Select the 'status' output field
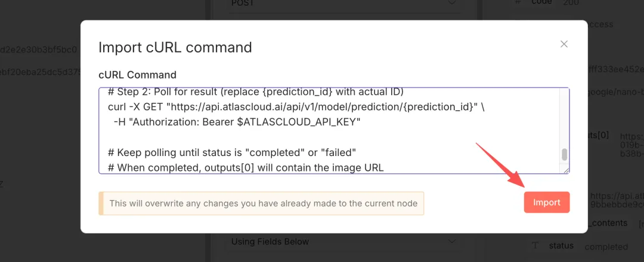This screenshot has height=262, width=644. point(561,245)
